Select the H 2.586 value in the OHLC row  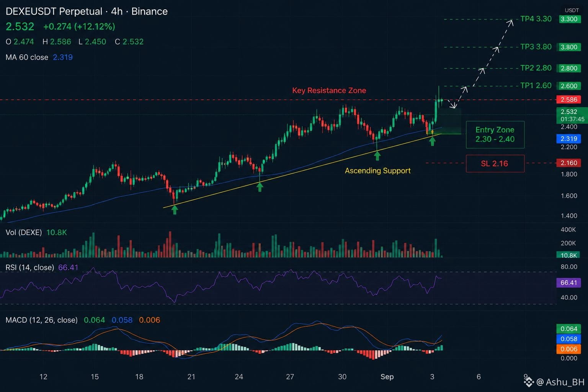pyautogui.click(x=57, y=42)
